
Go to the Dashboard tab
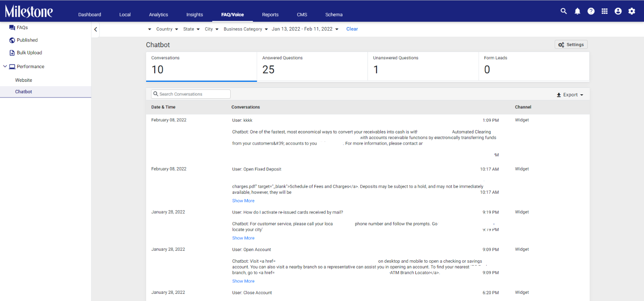89,15
